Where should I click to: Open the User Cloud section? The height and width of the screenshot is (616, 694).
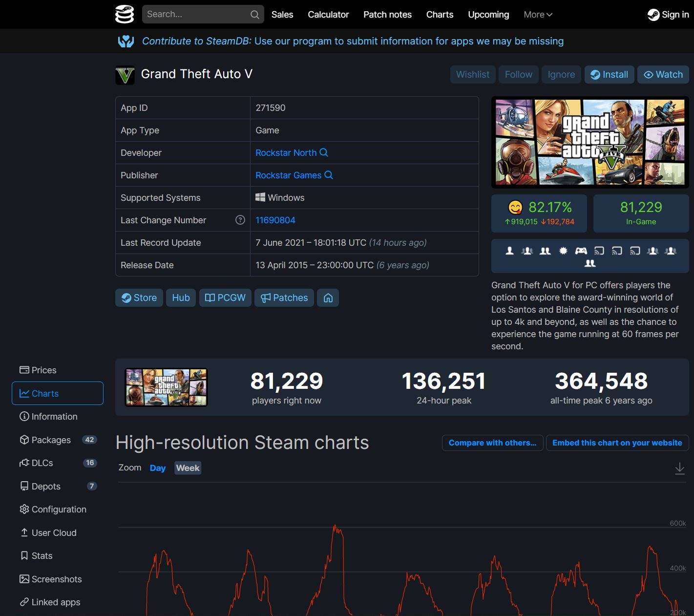pyautogui.click(x=58, y=532)
